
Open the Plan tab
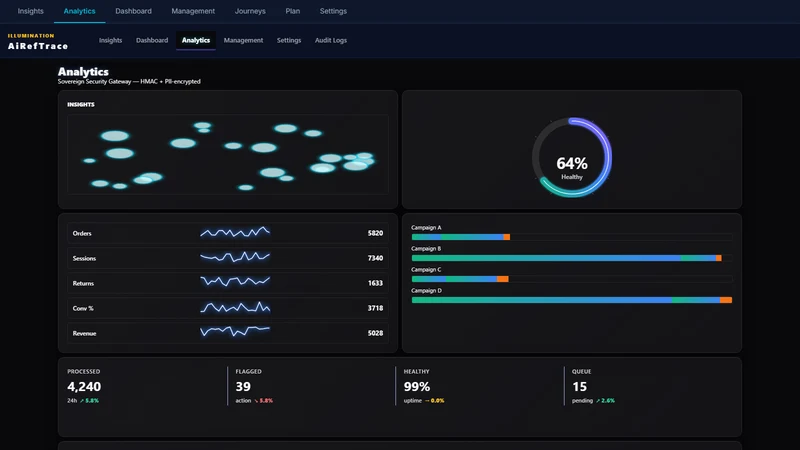[x=292, y=11]
